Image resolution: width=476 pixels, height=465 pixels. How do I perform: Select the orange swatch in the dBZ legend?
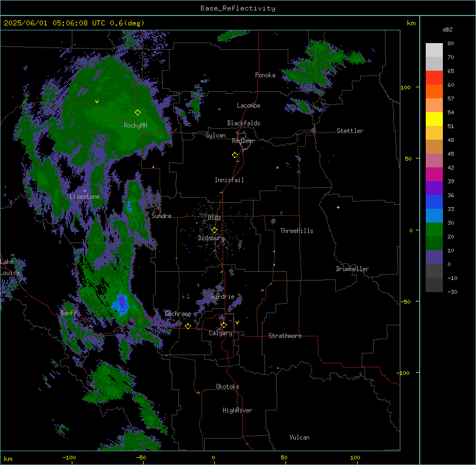tap(434, 91)
